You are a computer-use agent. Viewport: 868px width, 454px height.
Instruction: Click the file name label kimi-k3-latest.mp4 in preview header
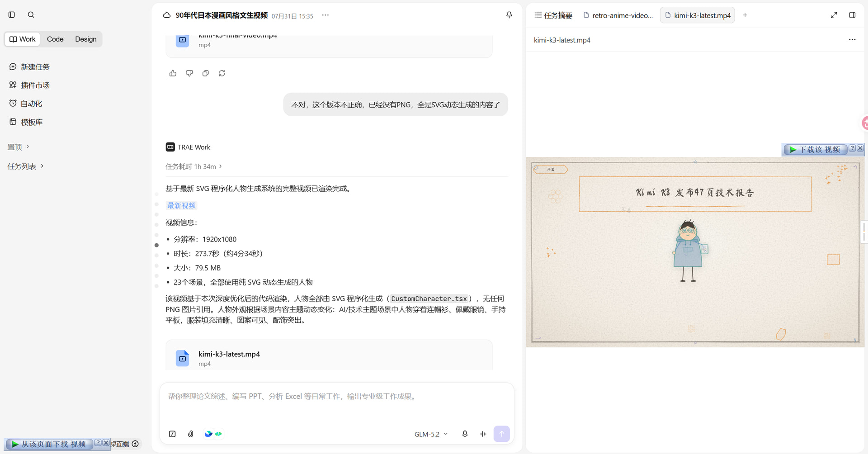562,40
